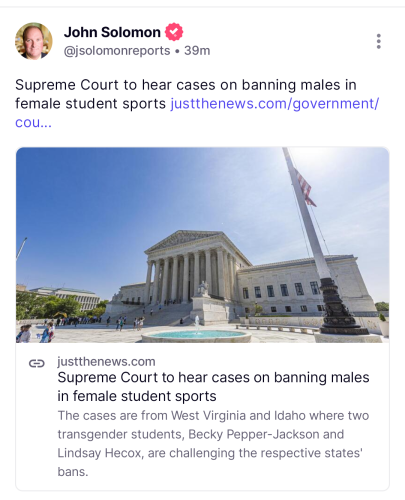Follow the justthenews.com/government link in post
405x500 pixels.
coord(275,104)
